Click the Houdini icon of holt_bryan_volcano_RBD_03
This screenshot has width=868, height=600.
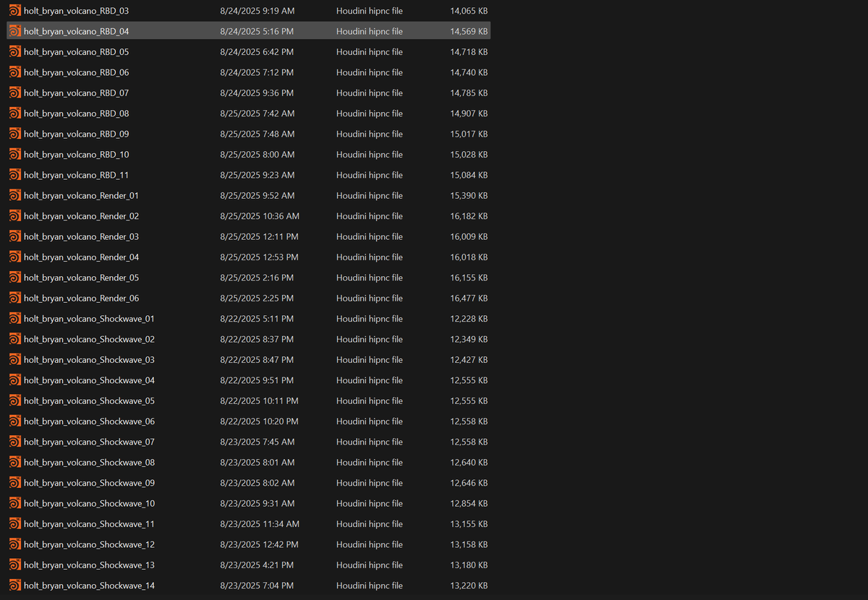coord(15,11)
